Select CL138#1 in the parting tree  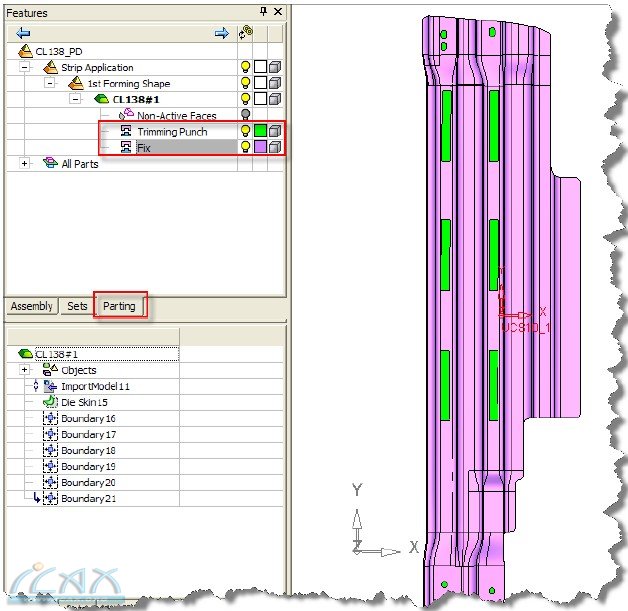pyautogui.click(x=107, y=354)
